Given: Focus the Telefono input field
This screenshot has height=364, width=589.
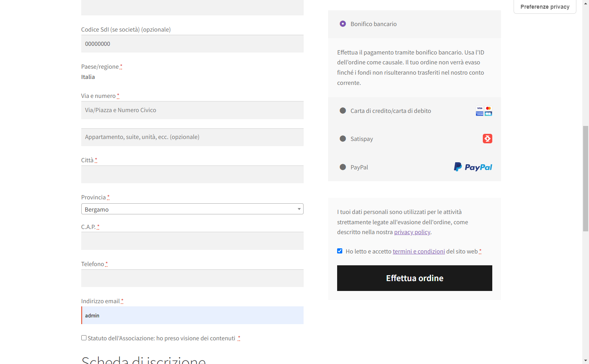Looking at the screenshot, I should pos(192,278).
